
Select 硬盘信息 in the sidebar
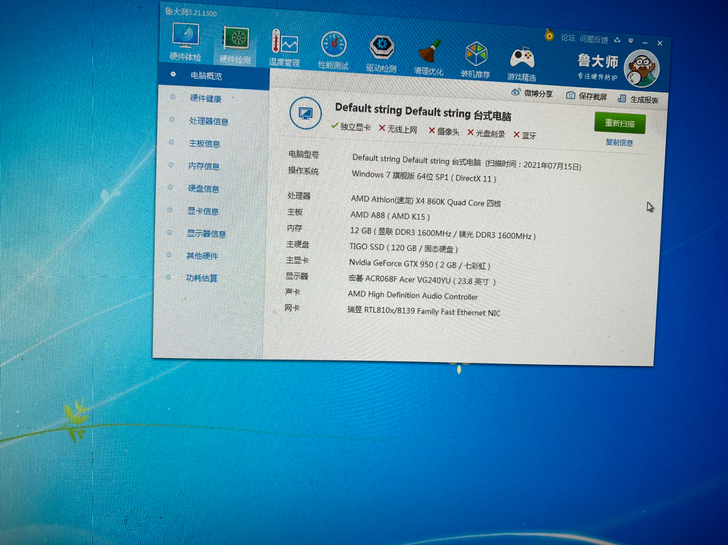[x=203, y=188]
